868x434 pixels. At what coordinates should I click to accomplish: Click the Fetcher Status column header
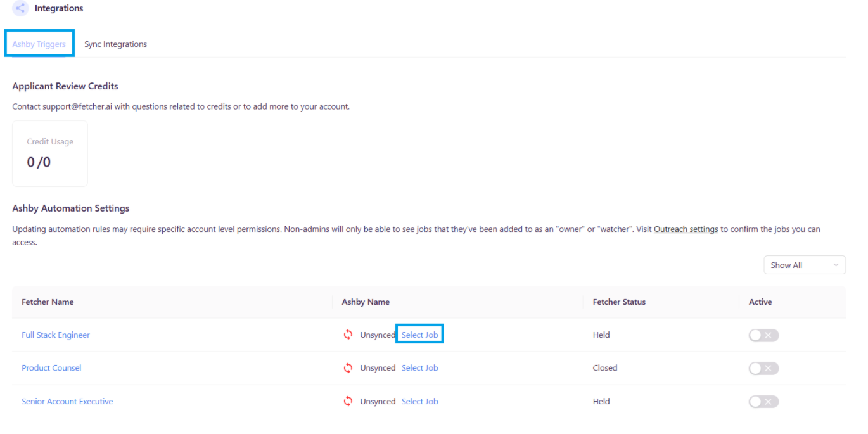point(619,302)
